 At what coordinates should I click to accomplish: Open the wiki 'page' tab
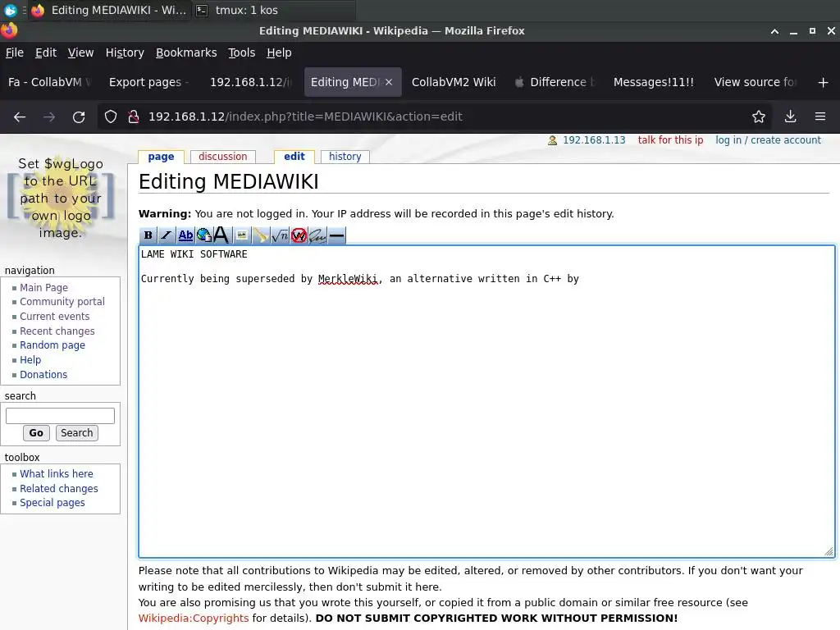point(161,157)
